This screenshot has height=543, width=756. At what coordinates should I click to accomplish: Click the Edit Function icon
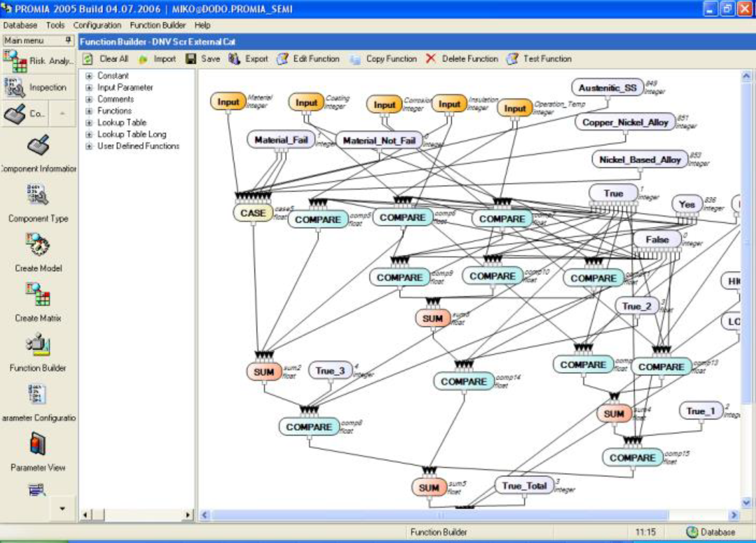pos(282,59)
